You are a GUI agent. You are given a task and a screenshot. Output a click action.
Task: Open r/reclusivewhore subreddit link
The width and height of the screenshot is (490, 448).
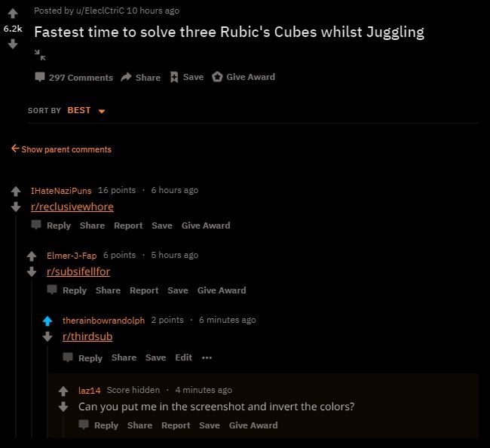(72, 207)
